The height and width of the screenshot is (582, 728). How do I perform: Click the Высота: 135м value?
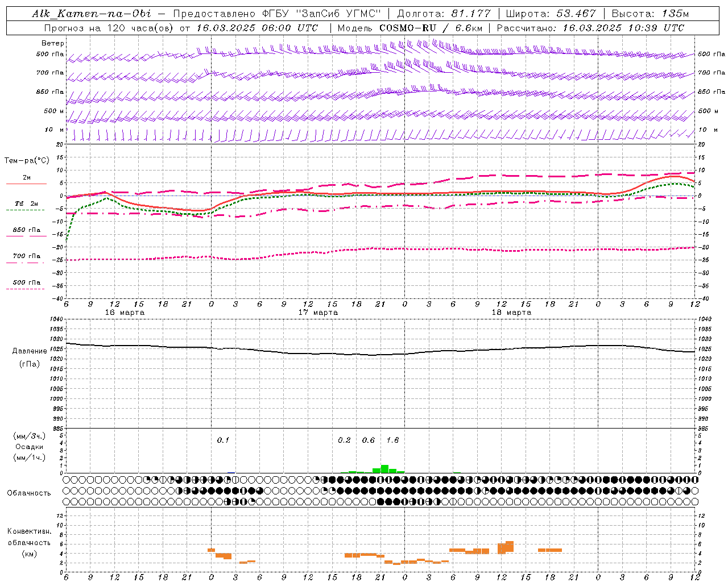coord(650,14)
